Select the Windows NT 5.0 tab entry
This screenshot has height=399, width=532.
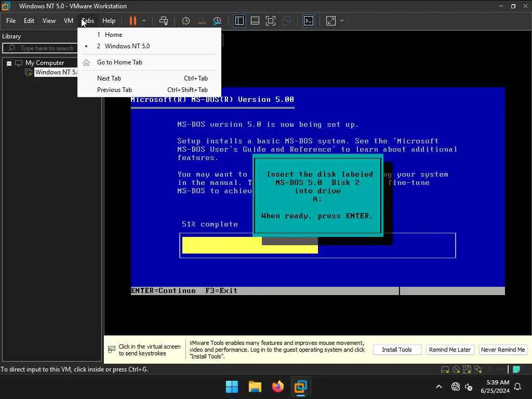coord(149,46)
